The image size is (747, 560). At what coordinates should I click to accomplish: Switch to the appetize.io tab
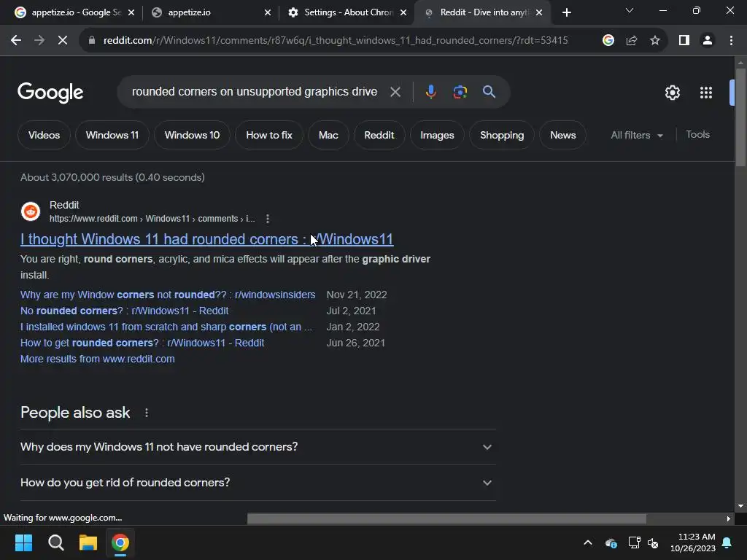point(209,12)
